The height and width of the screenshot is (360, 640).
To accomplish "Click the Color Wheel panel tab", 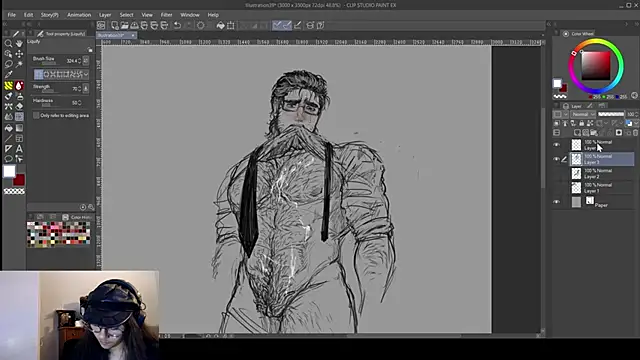I will point(579,33).
